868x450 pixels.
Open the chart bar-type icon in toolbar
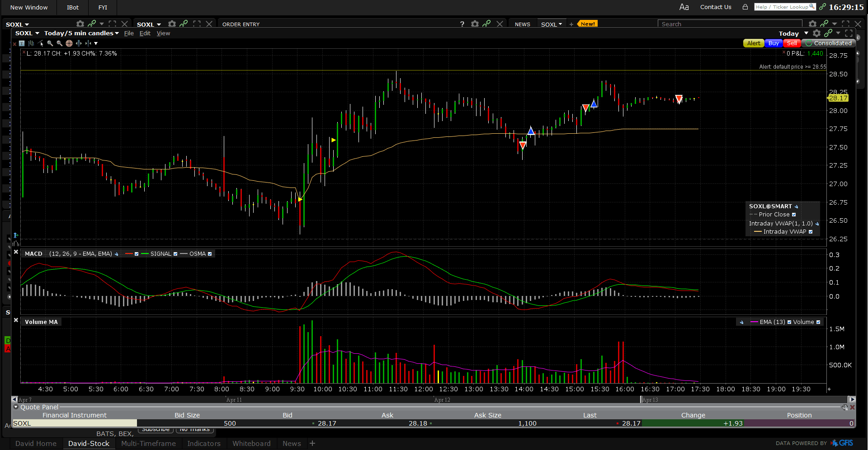click(x=31, y=43)
